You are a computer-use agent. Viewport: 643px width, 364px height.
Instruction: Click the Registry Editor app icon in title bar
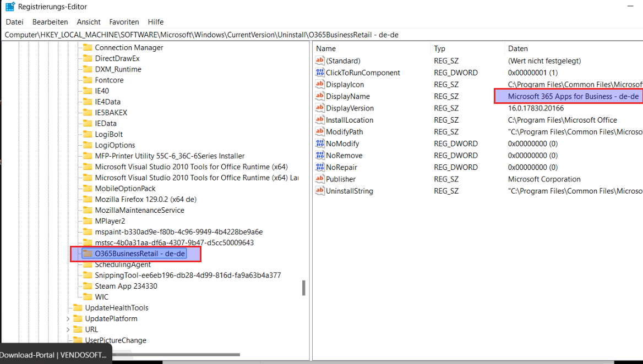pos(10,7)
